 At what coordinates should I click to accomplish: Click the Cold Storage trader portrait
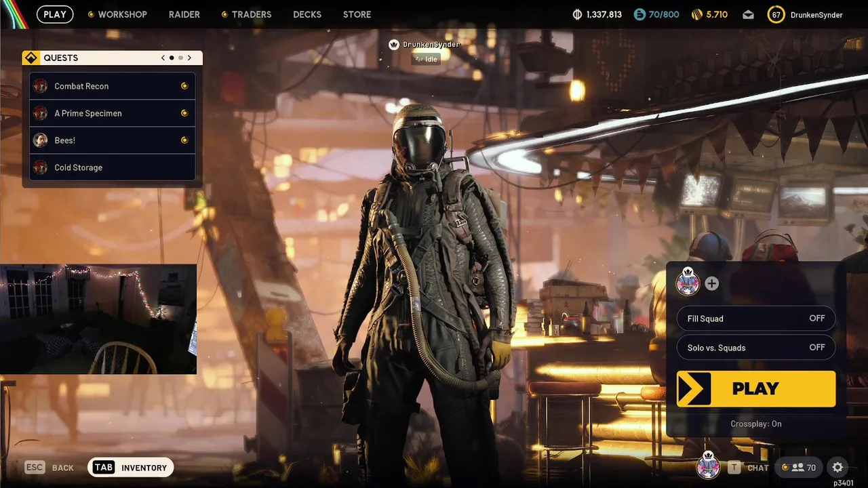[41, 167]
